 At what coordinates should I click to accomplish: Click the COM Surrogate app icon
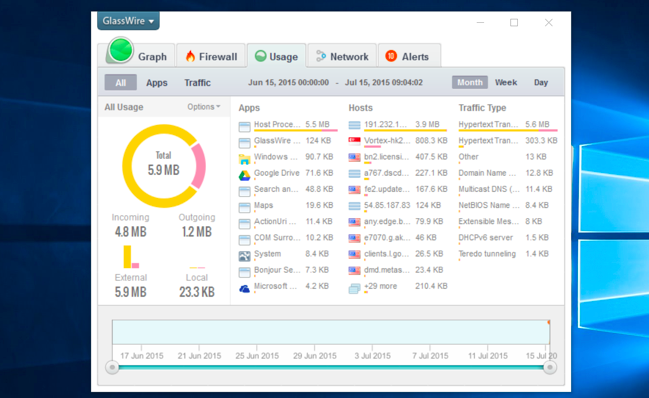[245, 240]
